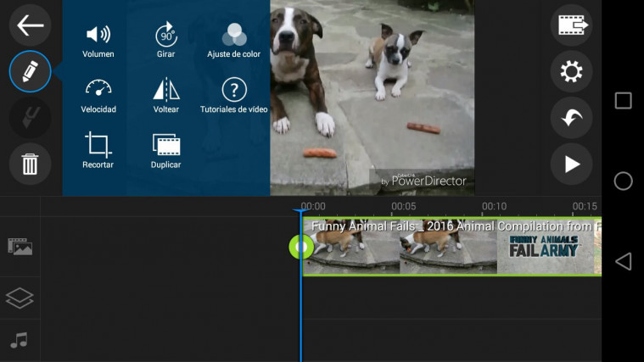
Task: Click the 00:00 timeline marker
Action: (313, 206)
